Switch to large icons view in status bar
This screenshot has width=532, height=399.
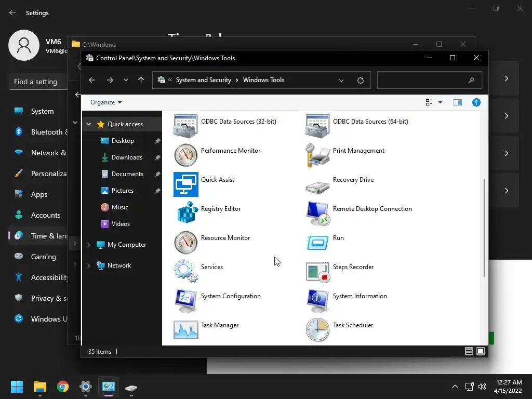tap(481, 351)
